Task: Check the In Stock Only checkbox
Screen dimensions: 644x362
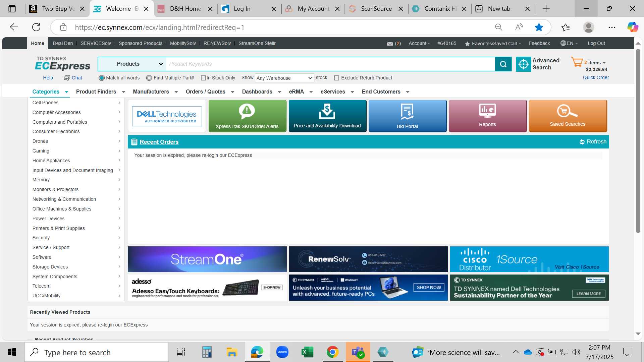Action: point(203,78)
